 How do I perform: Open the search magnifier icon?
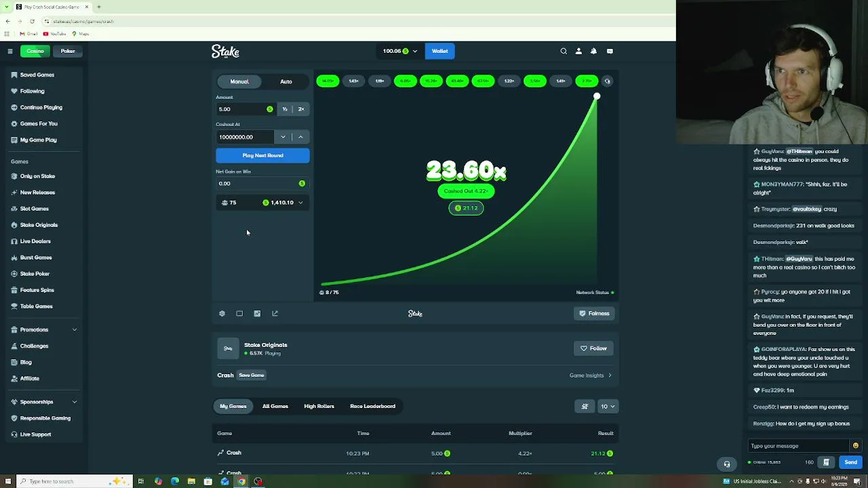(564, 51)
